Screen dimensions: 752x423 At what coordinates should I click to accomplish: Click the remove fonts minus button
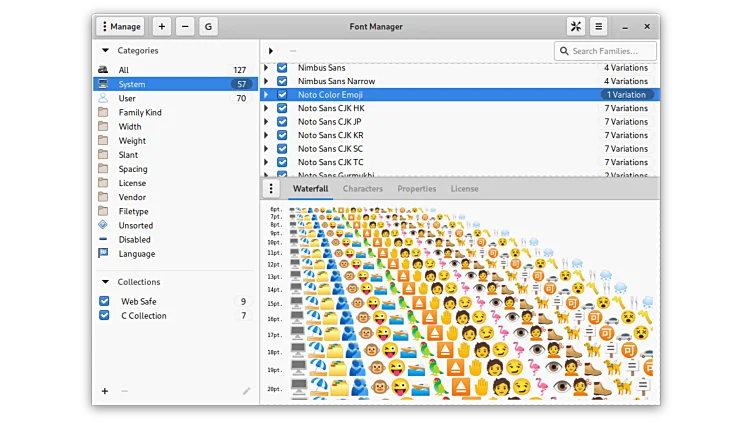point(185,27)
